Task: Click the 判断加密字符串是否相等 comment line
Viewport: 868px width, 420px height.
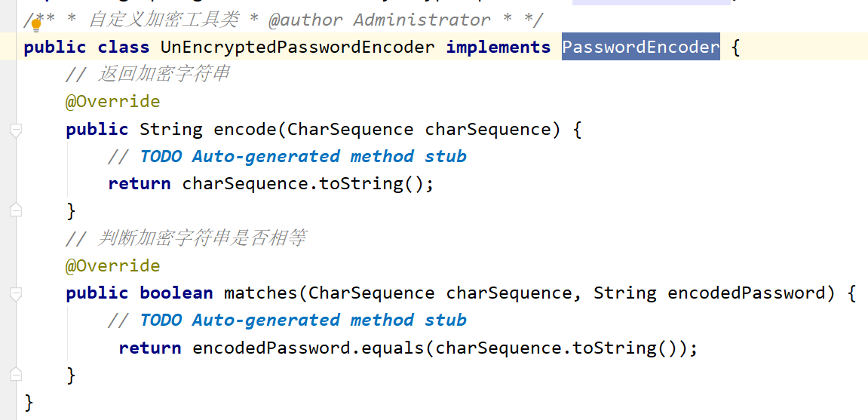Action: tap(201, 238)
